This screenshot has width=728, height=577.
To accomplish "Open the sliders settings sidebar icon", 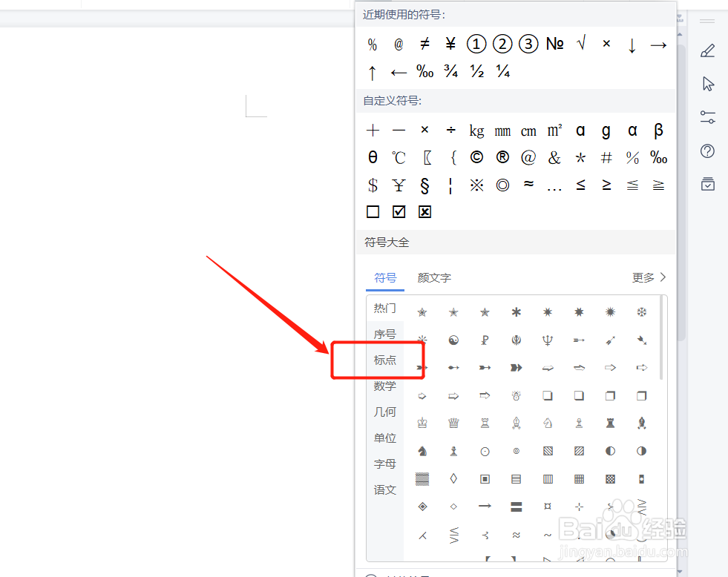I will (707, 117).
